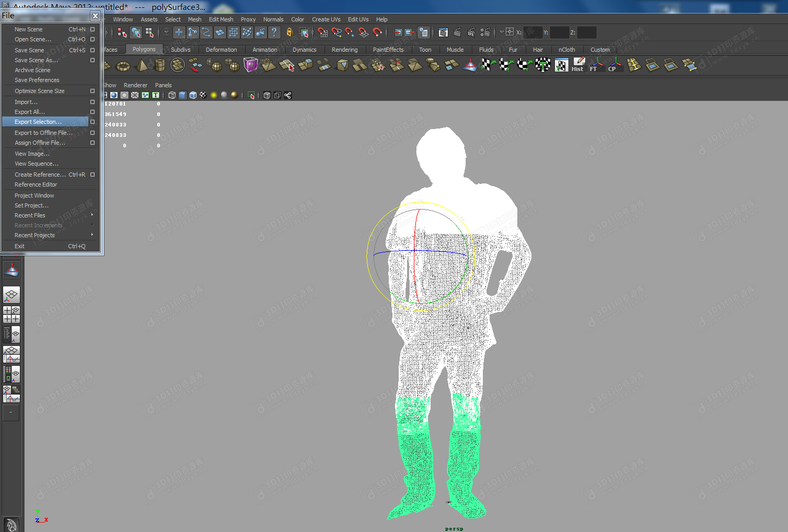Choose Export Selection in File menu

pyautogui.click(x=45, y=122)
